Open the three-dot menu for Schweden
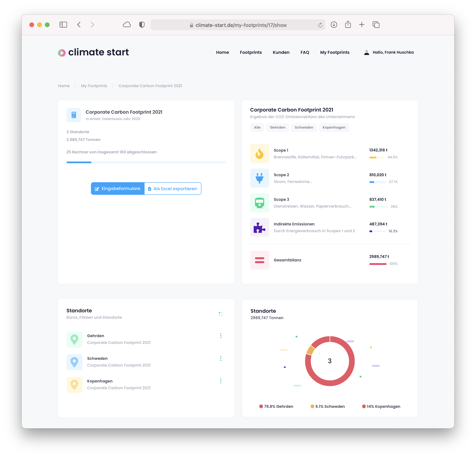 coord(221,358)
